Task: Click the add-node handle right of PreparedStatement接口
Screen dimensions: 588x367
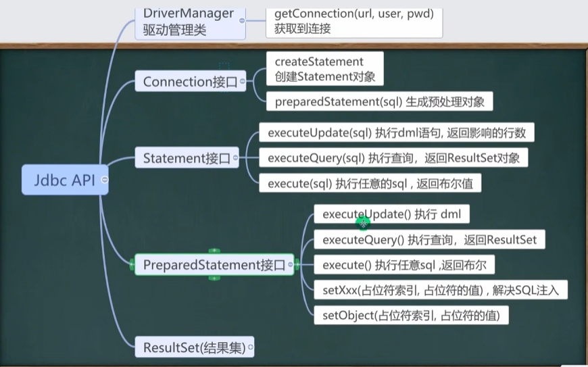Action: pyautogui.click(x=297, y=264)
